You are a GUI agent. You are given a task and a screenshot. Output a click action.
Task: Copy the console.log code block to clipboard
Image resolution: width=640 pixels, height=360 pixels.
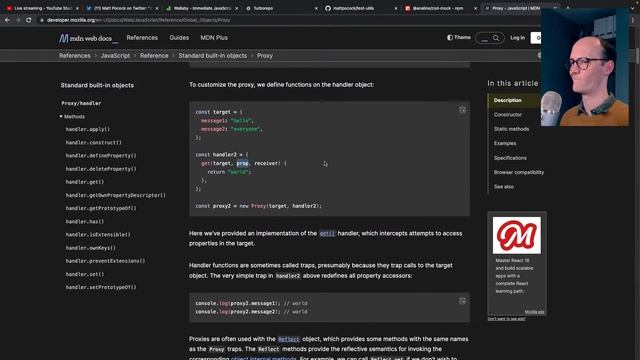(x=462, y=301)
